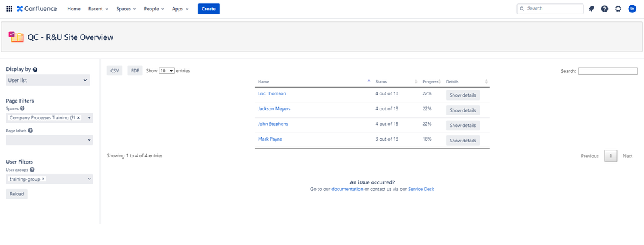Image resolution: width=644 pixels, height=245 pixels.
Task: Remove the training-group tag
Action: tap(43, 179)
